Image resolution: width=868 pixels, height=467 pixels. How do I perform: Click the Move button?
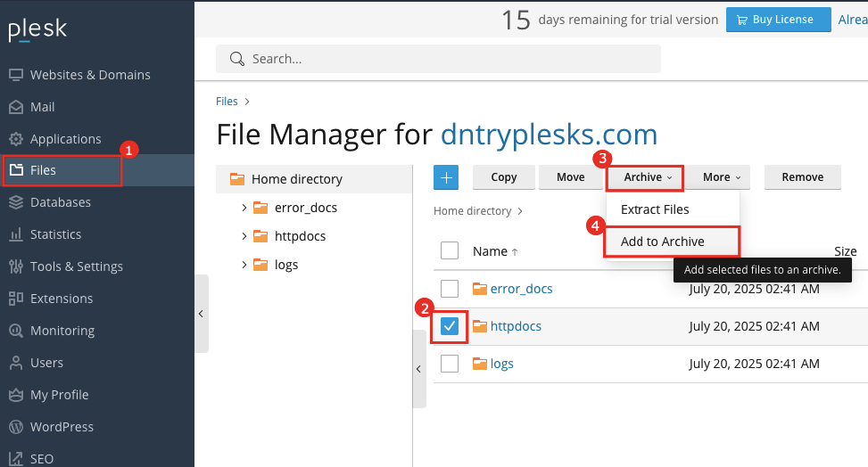[x=571, y=177]
